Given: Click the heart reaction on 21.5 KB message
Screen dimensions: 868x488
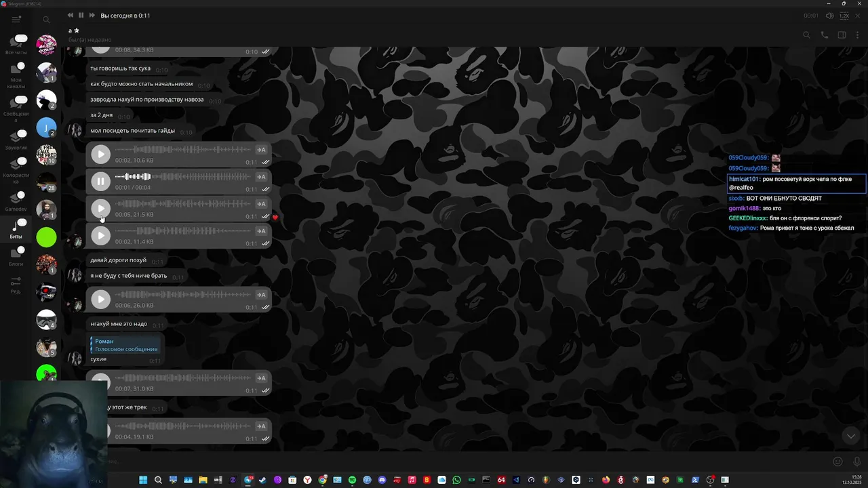Looking at the screenshot, I should (x=275, y=218).
